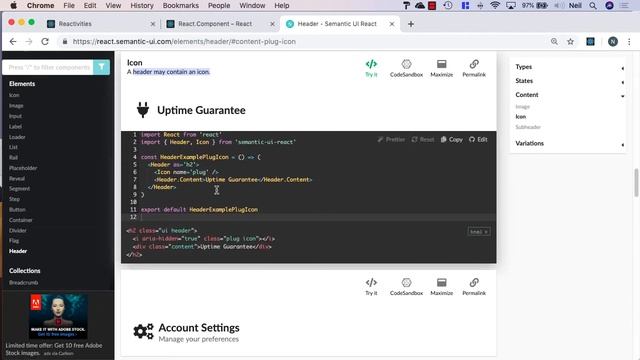Open Loader in the Elements sidebar

click(17, 137)
